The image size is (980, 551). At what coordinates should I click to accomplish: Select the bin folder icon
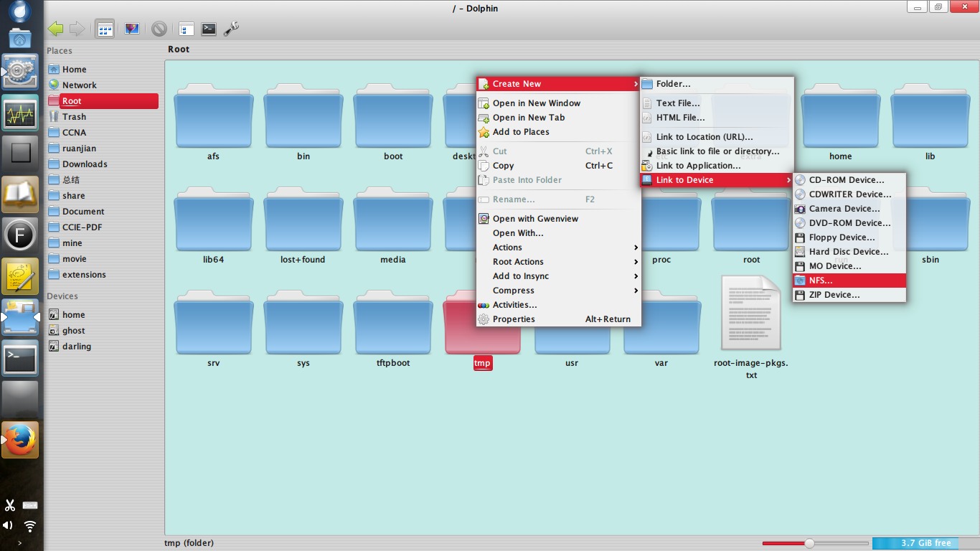point(303,116)
